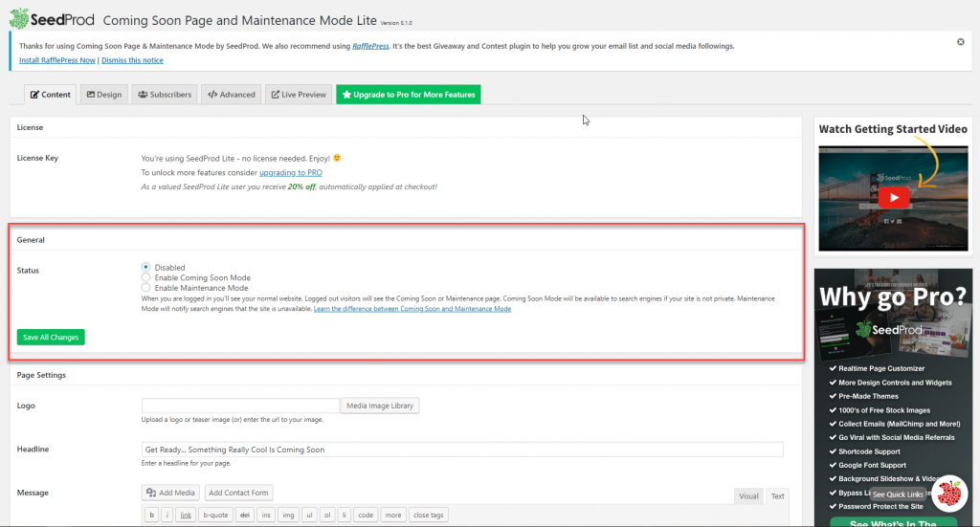Click the bold 'b' editor button
Viewport: 980px width, 527px height.
click(x=151, y=515)
